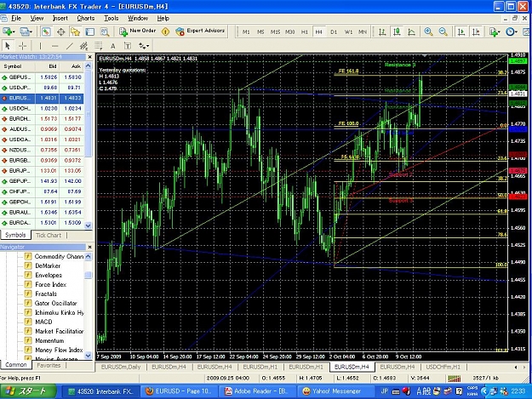
Task: Open the Insert menu
Action: pos(60,19)
